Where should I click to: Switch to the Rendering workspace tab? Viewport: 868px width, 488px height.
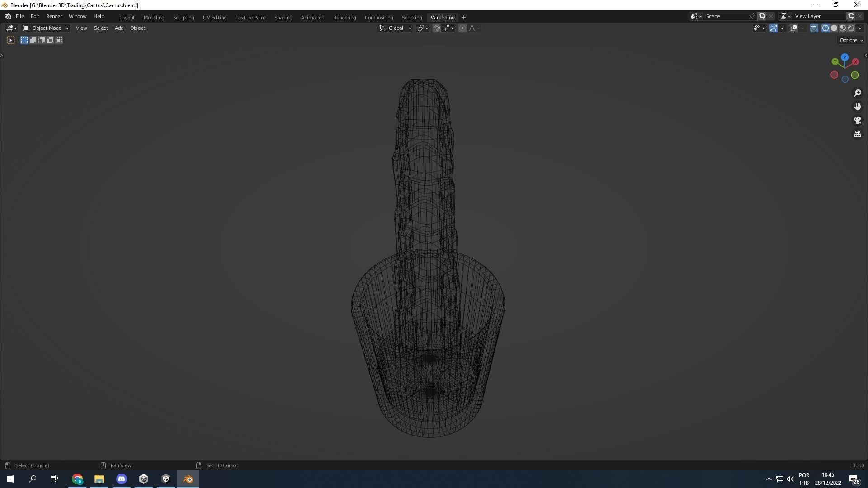point(344,18)
